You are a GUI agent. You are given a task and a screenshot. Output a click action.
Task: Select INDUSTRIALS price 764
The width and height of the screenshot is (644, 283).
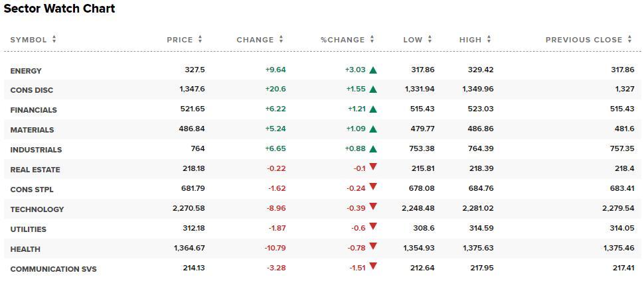[198, 148]
